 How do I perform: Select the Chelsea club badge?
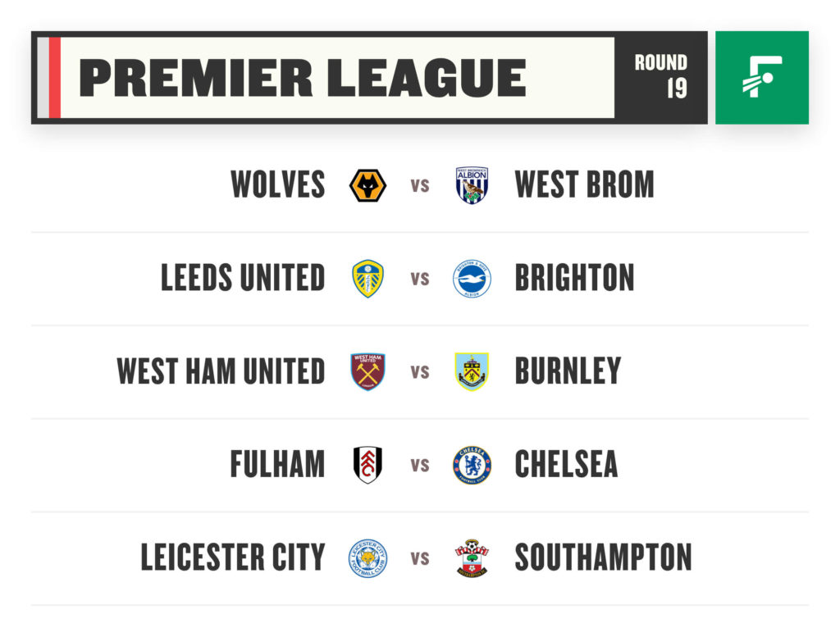coord(472,465)
